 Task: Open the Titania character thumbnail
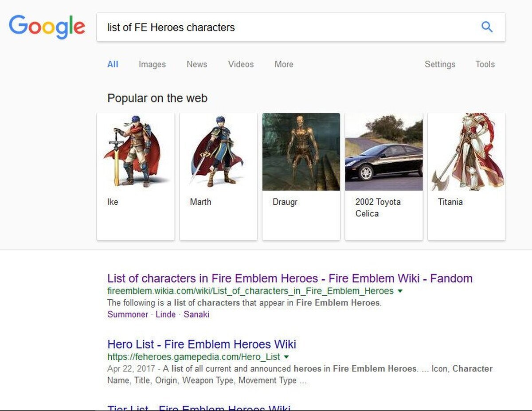tap(466, 152)
